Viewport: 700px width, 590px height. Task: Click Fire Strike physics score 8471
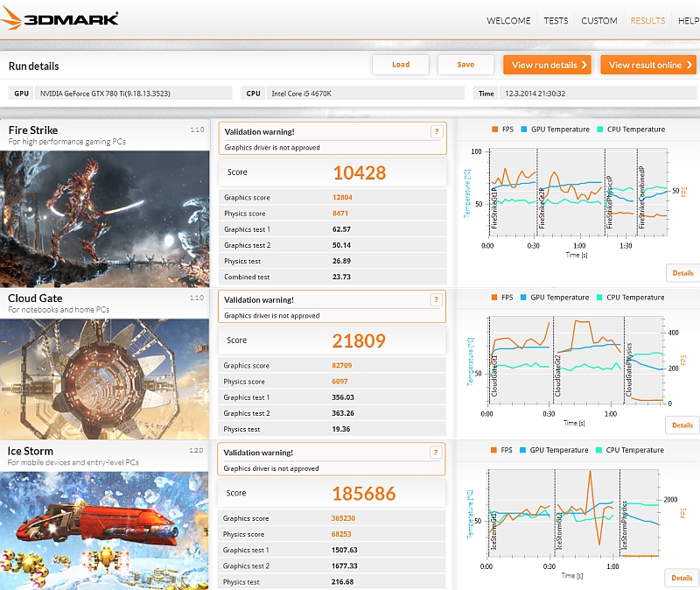(340, 214)
